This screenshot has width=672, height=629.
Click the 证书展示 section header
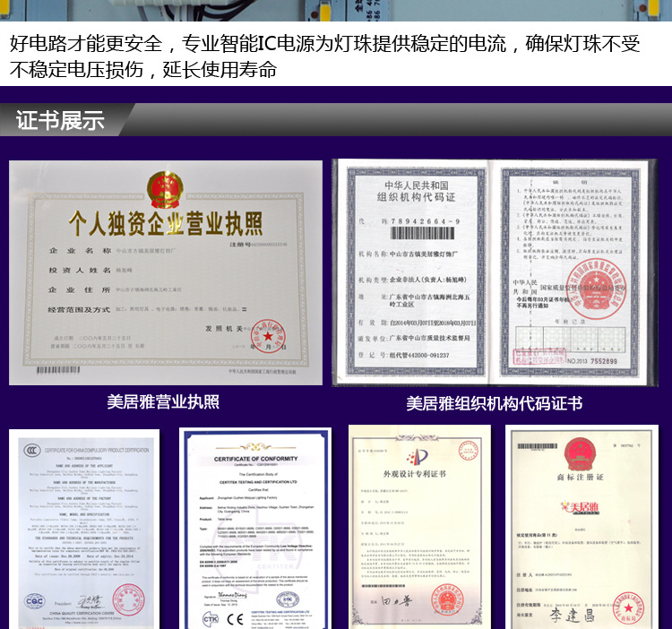61,121
